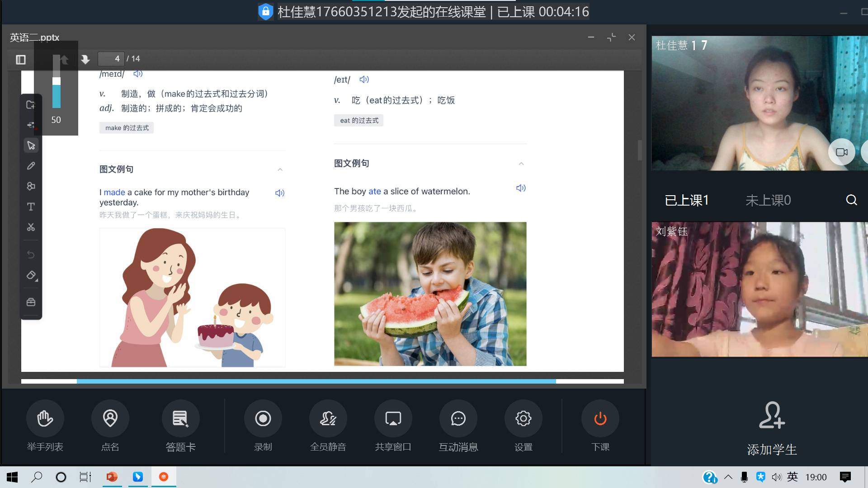Select student 刘紫钰's video tile
868x488 pixels.
click(x=759, y=289)
